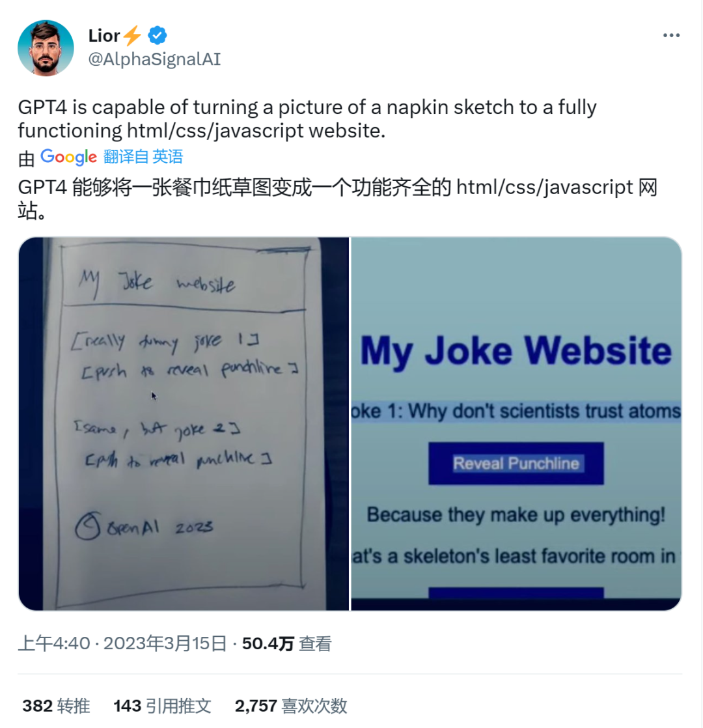Click the mouse cursor shown on napkin sketch
This screenshot has height=728, width=703.
pyautogui.click(x=154, y=395)
